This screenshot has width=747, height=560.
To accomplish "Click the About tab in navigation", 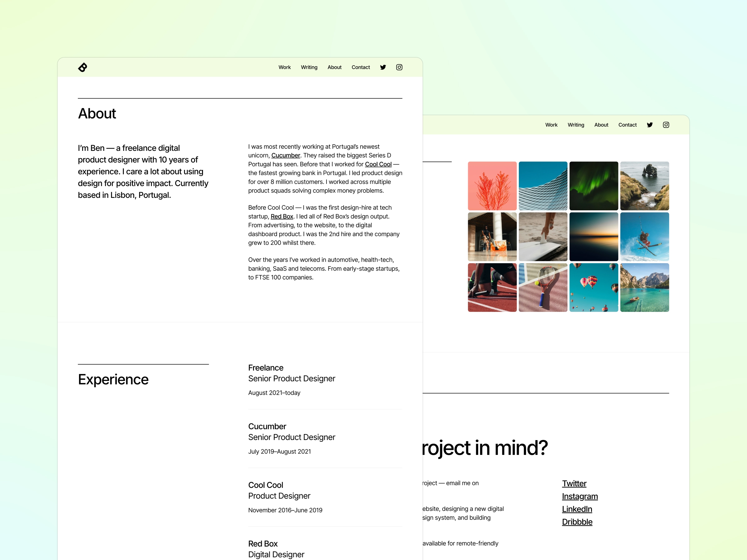I will tap(334, 67).
